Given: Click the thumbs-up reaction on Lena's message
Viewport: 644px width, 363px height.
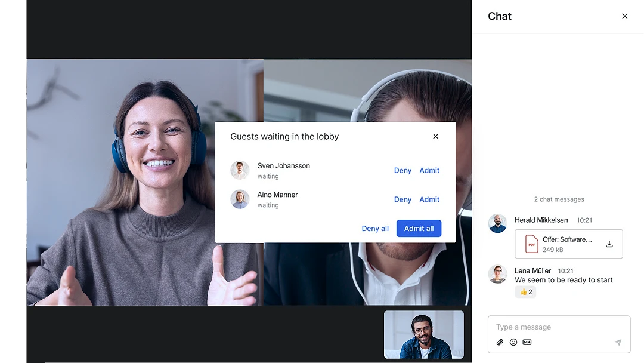Looking at the screenshot, I should coord(525,292).
